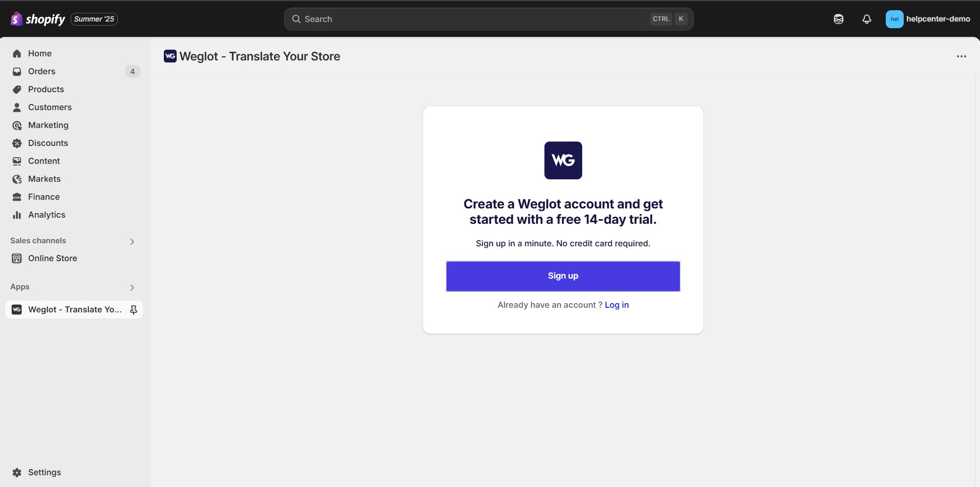Viewport: 980px width, 487px height.
Task: Click the Sidekick assistant icon in top bar
Action: click(x=838, y=19)
